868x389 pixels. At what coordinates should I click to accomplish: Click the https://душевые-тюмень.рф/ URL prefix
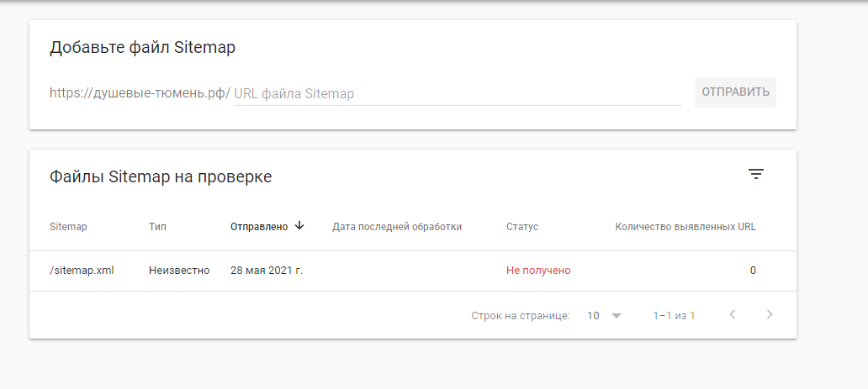point(140,93)
